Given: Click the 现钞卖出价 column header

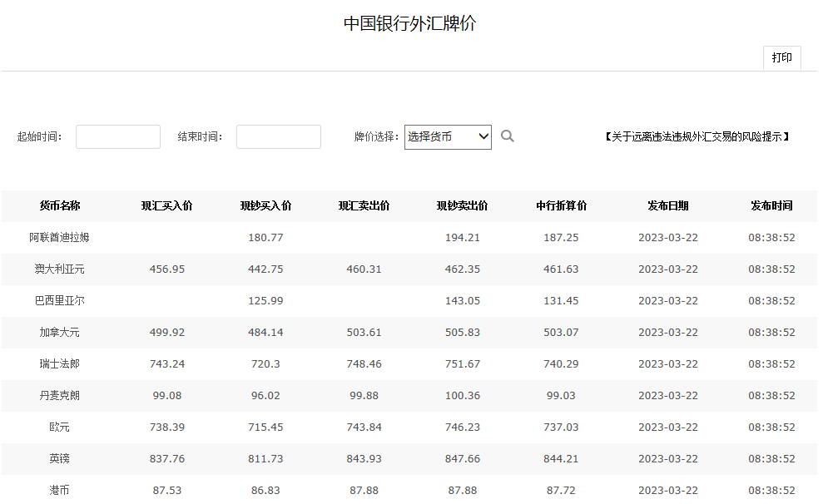Looking at the screenshot, I should (463, 206).
